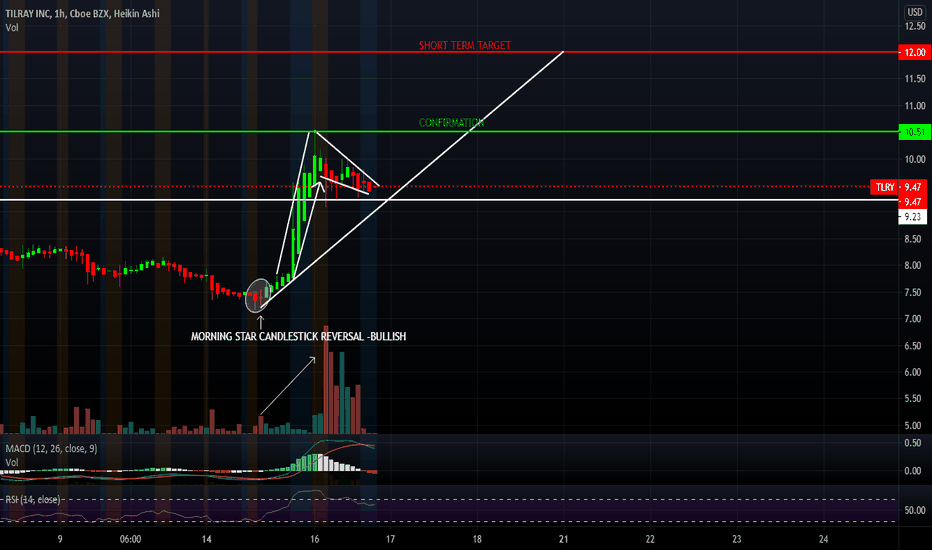Viewport: 932px width, 550px height.
Task: Click the 0.00 MACD scale value
Action: pyautogui.click(x=915, y=470)
